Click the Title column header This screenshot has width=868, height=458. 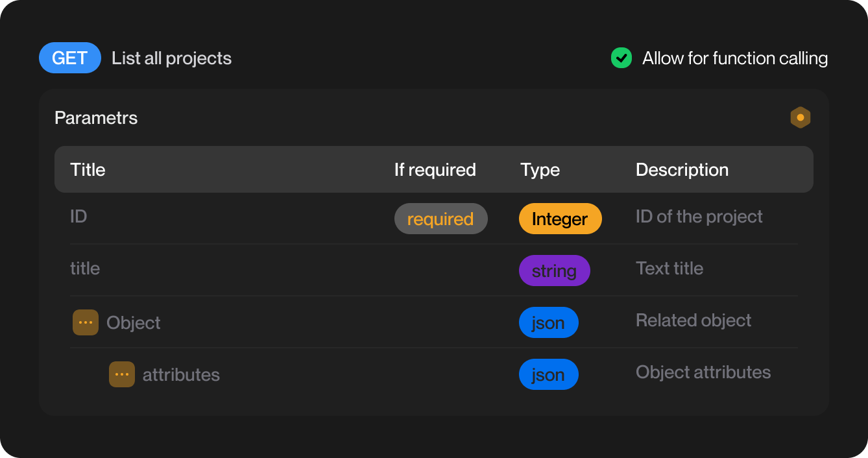[88, 170]
